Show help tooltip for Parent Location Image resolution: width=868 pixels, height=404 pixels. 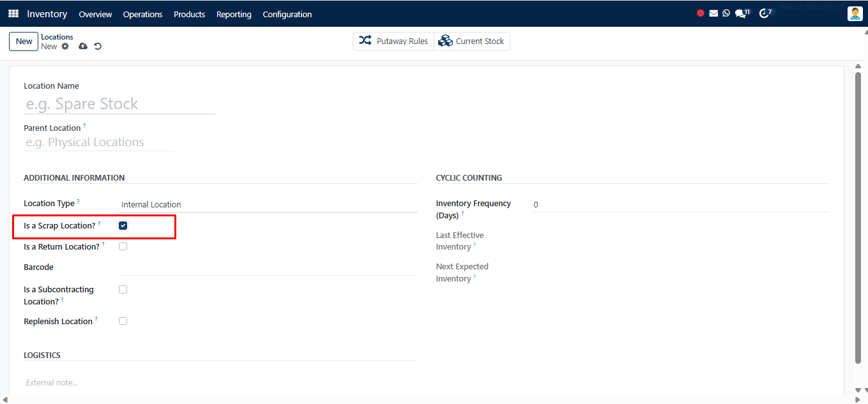pyautogui.click(x=84, y=126)
